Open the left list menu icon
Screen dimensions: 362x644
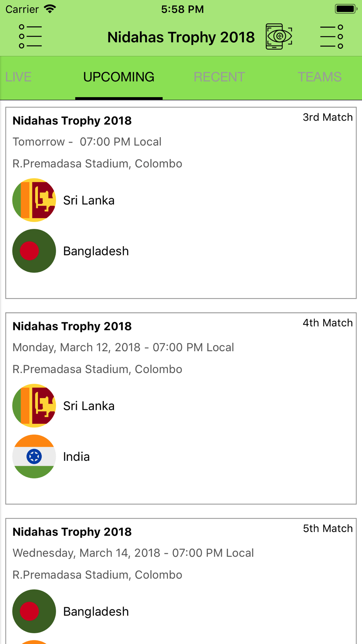pos(30,37)
